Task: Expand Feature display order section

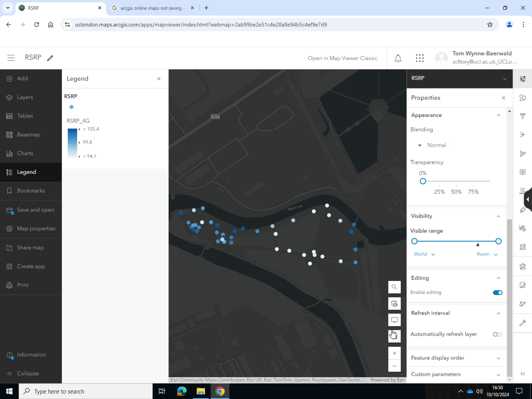Action: click(x=456, y=358)
